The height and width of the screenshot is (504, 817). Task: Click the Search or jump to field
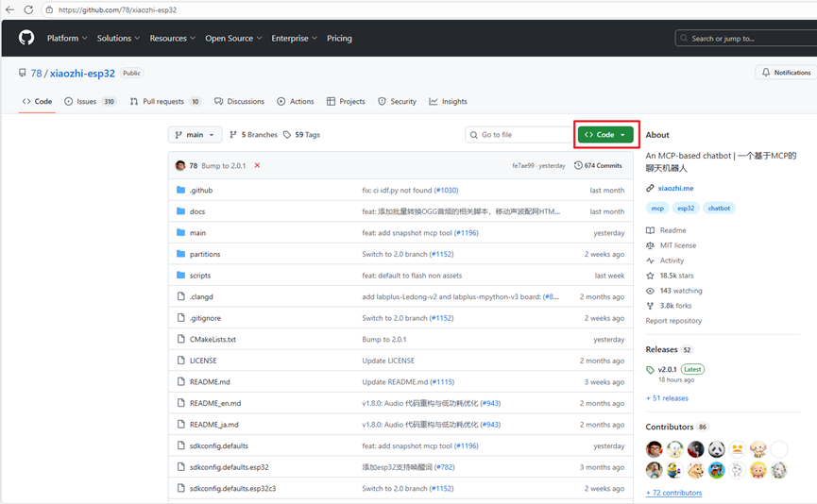point(746,38)
